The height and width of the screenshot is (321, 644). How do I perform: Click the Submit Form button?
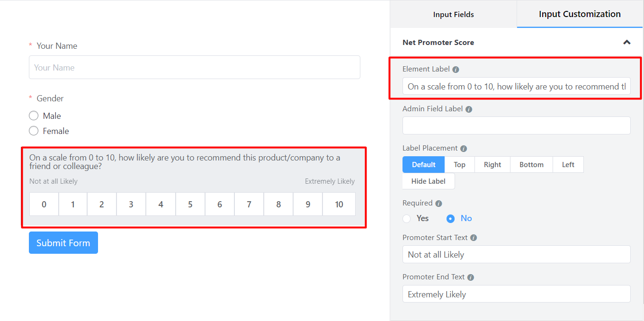point(63,242)
